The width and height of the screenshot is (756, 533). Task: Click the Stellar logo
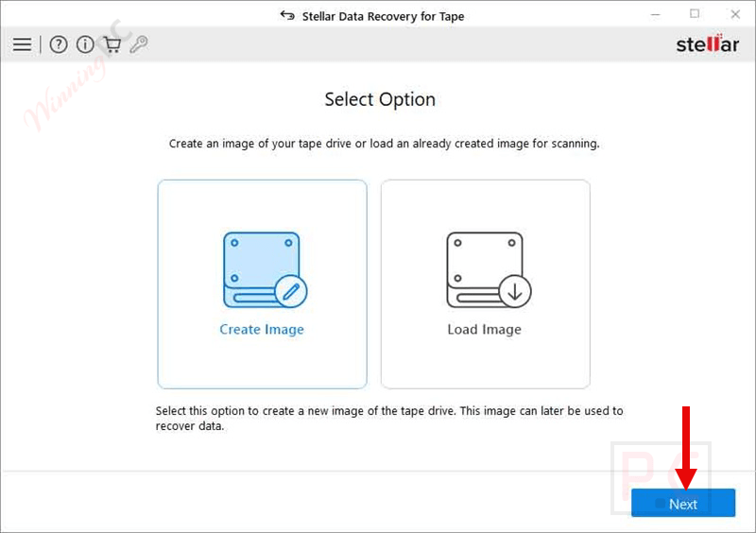coord(707,43)
